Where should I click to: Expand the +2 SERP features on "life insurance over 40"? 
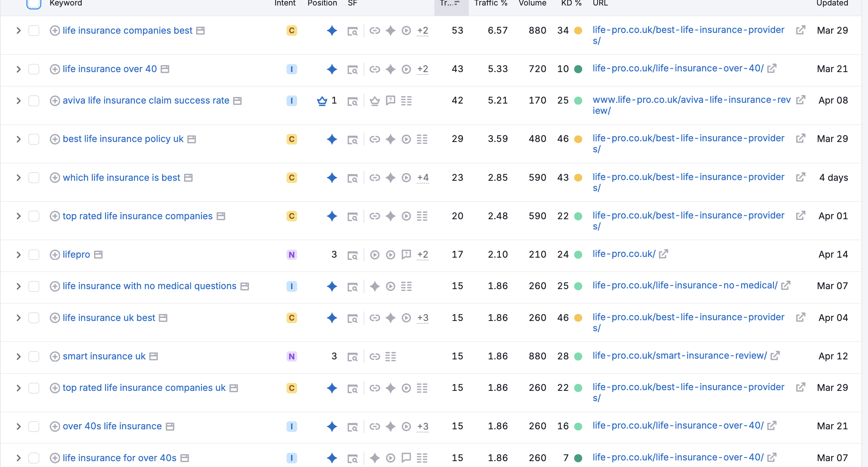coord(422,69)
